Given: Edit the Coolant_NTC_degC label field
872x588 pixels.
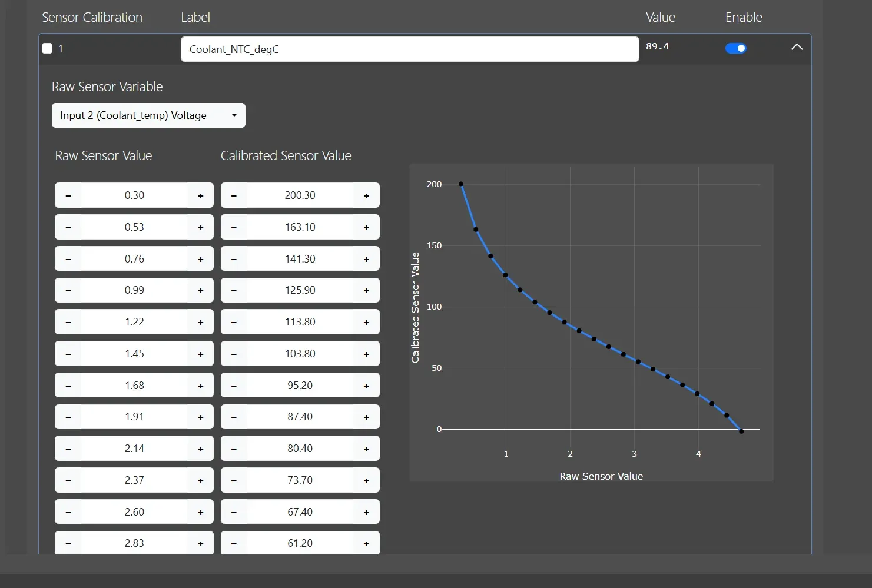Looking at the screenshot, I should click(410, 49).
